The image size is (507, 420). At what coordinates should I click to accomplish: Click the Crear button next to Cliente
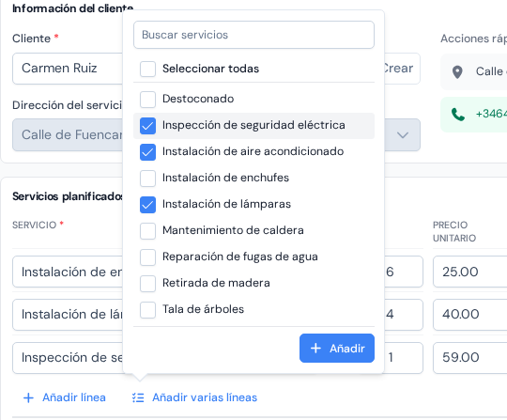pos(402,69)
